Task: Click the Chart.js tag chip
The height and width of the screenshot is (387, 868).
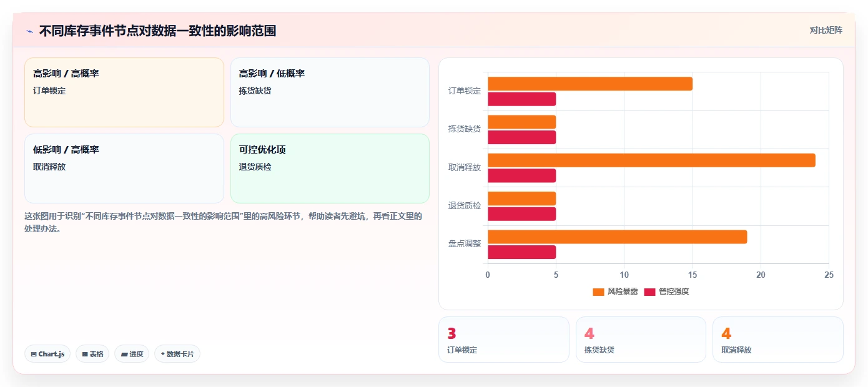Action: click(x=47, y=354)
